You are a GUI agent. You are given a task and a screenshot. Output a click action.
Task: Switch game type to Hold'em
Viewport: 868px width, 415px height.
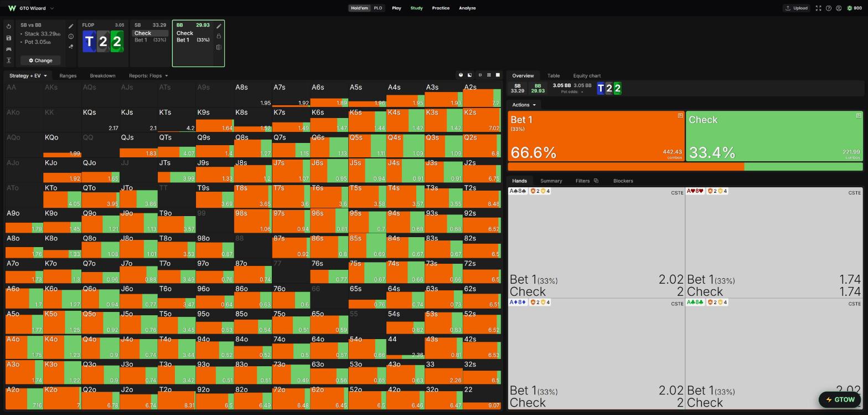click(x=359, y=8)
